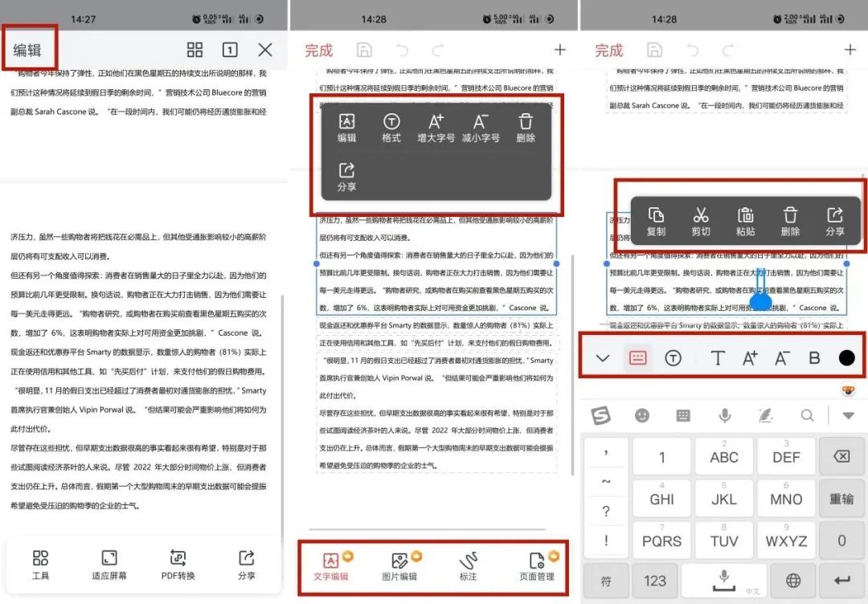Select the plain T font tool

pos(718,358)
